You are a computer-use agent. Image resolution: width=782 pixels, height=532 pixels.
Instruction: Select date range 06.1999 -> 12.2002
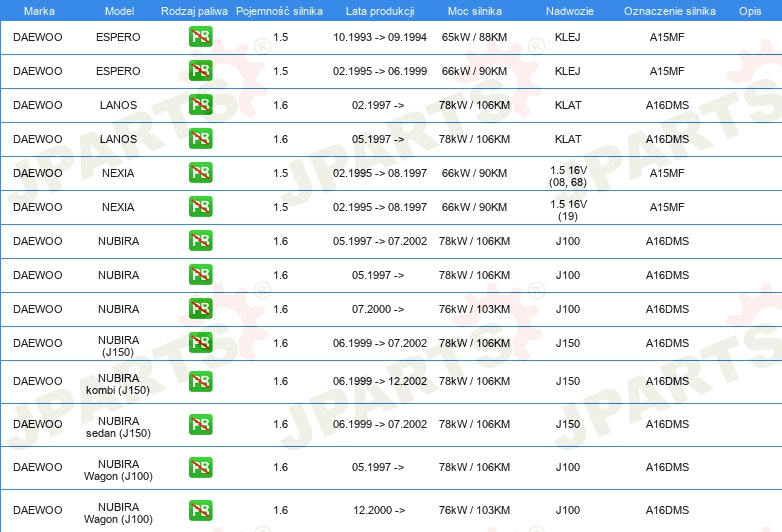(x=380, y=381)
